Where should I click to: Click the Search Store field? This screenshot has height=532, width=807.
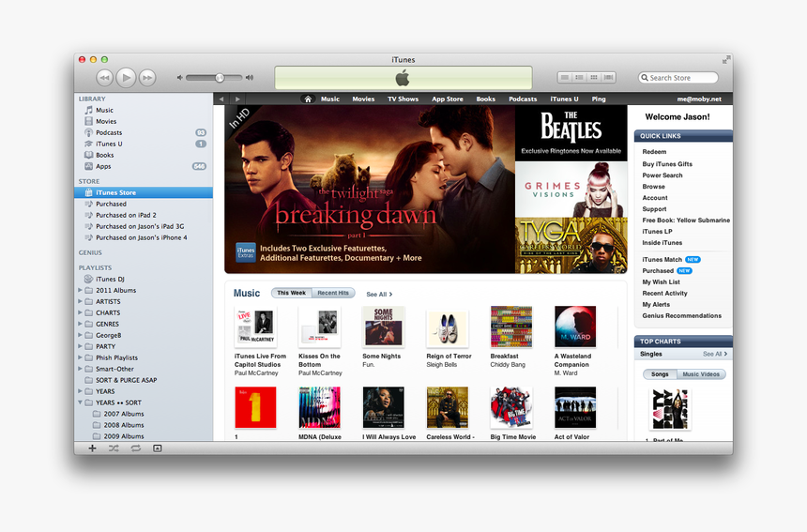point(678,78)
